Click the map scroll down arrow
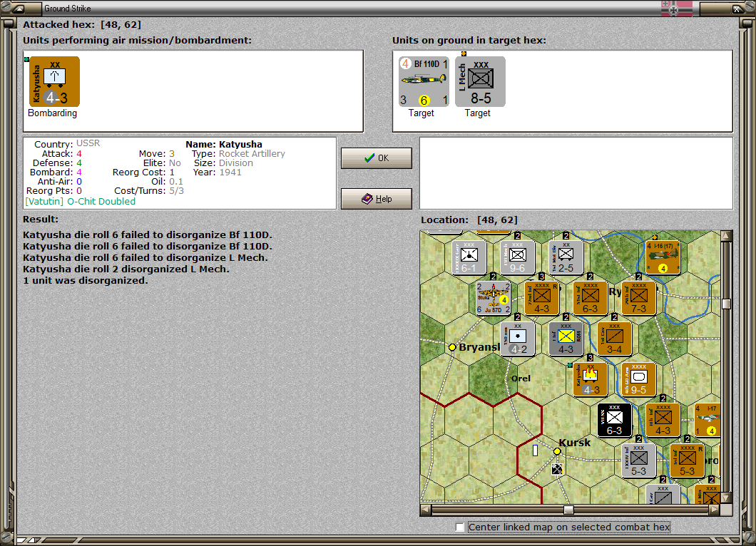This screenshot has height=546, width=756. 726,498
